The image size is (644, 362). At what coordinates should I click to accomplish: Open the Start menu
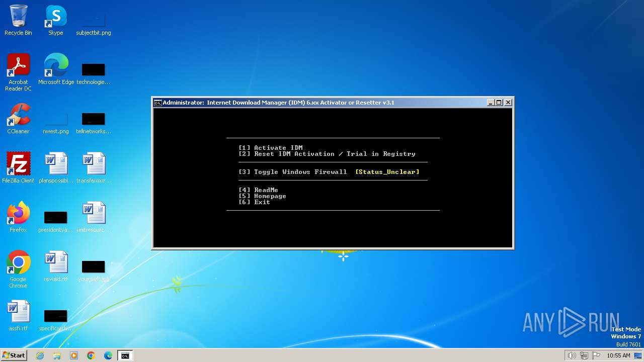coord(14,355)
